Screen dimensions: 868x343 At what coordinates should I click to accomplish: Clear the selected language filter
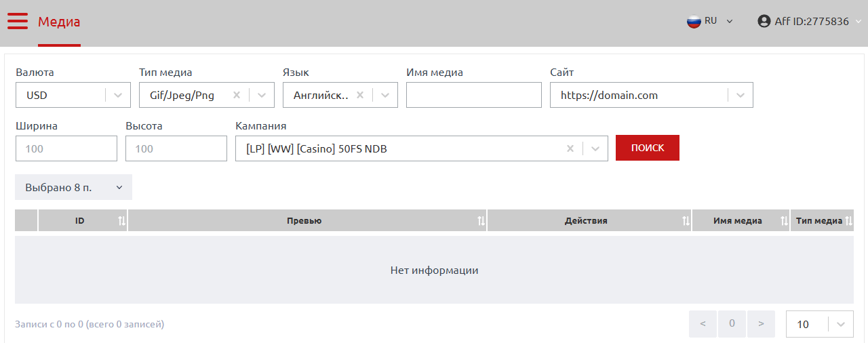(360, 96)
